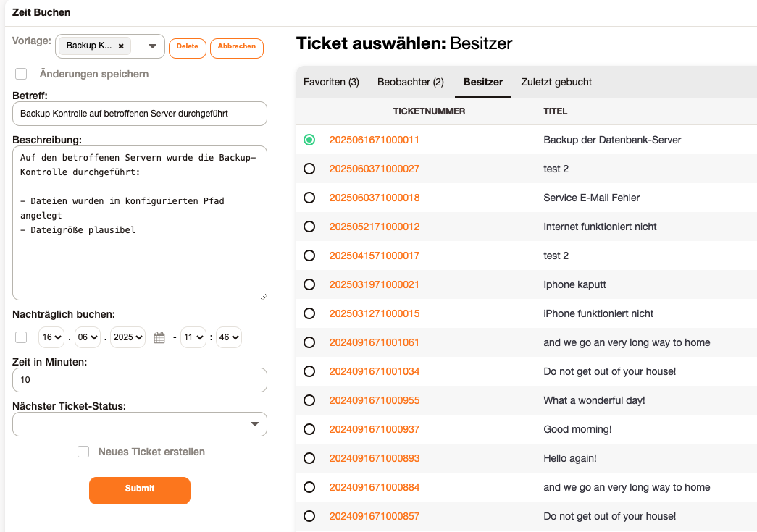
Task: Select radio for ticket 2024091671001061
Action: click(309, 342)
